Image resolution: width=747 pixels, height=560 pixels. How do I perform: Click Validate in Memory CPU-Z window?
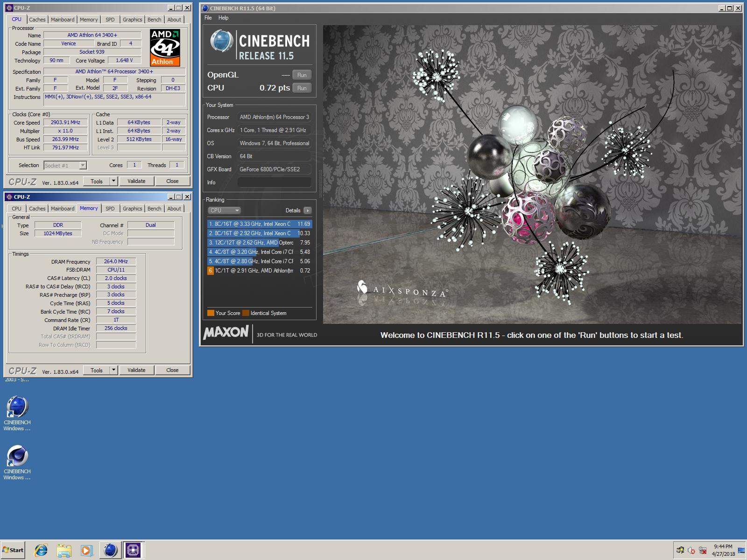[136, 370]
